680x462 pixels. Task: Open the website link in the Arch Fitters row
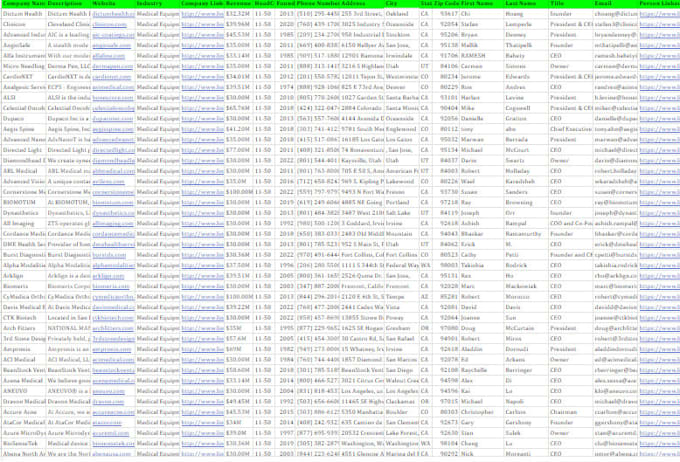(x=113, y=328)
